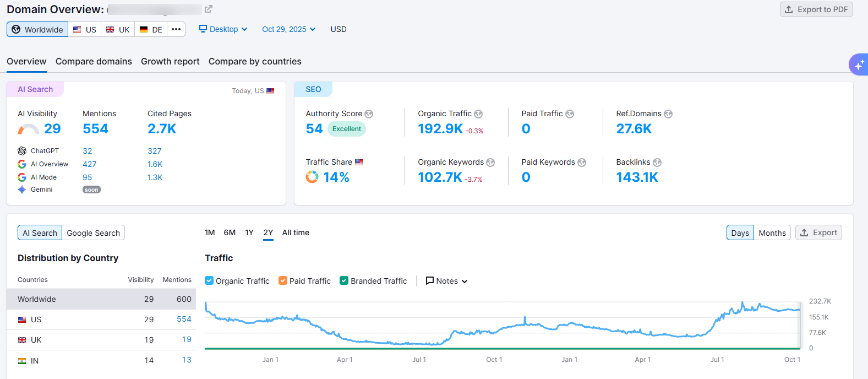Expand the Notes dropdown
Screen dimensions: 868x379
[x=447, y=281]
